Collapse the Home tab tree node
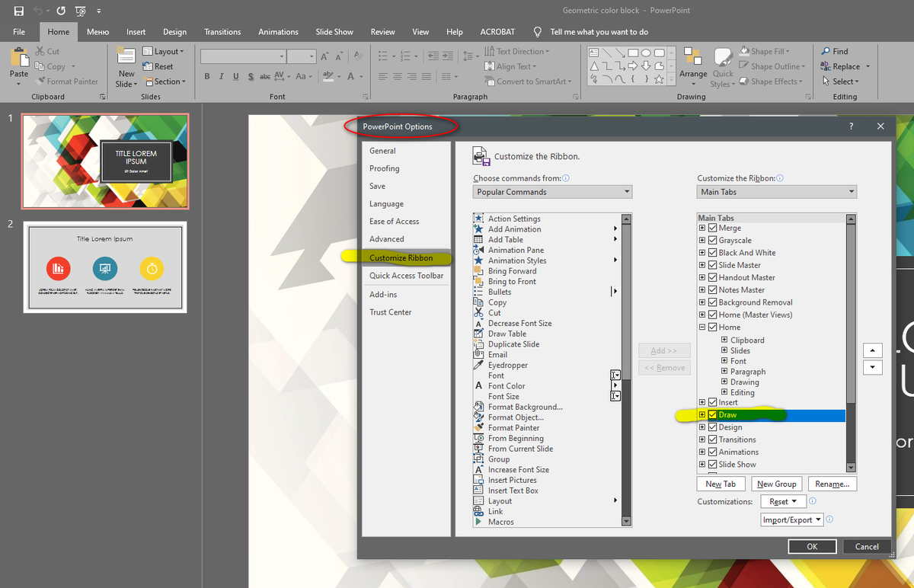914x588 pixels. [x=702, y=328]
